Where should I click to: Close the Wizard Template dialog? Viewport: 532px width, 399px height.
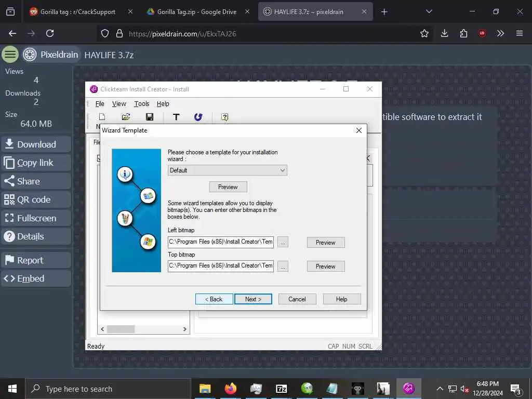click(358, 130)
